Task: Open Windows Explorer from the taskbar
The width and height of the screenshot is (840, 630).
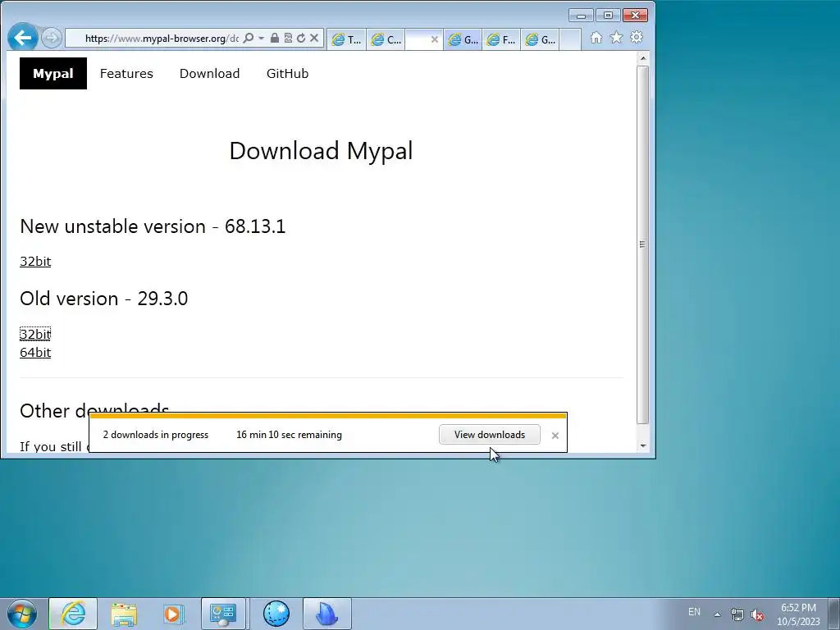Action: tap(124, 614)
